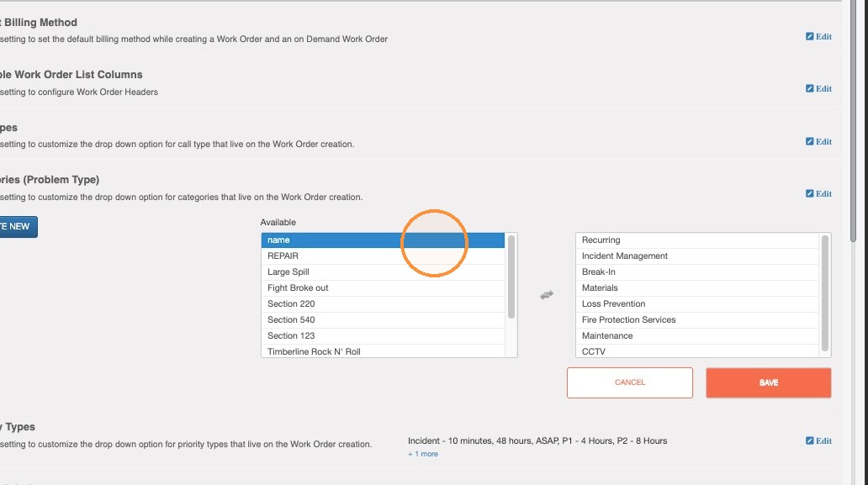The width and height of the screenshot is (868, 485).
Task: Select 'Materials' in the selected list
Action: click(697, 288)
